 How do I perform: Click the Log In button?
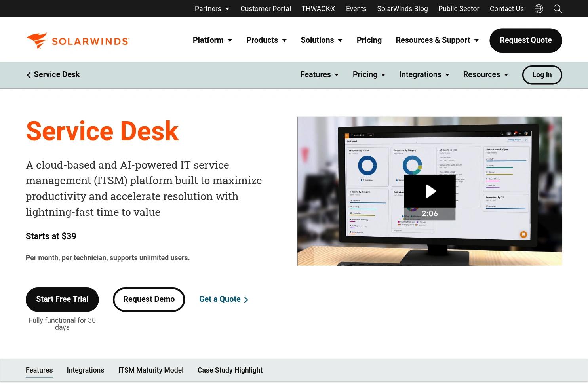point(542,75)
